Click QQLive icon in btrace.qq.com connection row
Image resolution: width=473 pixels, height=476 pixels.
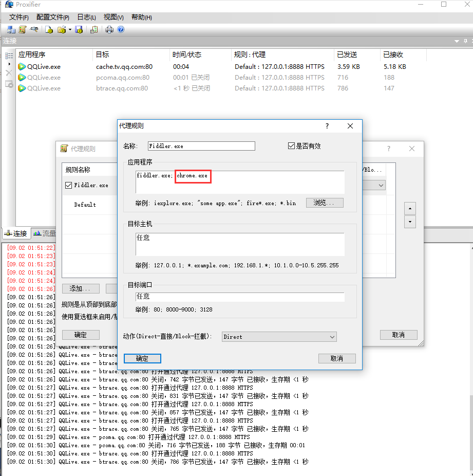(x=22, y=88)
